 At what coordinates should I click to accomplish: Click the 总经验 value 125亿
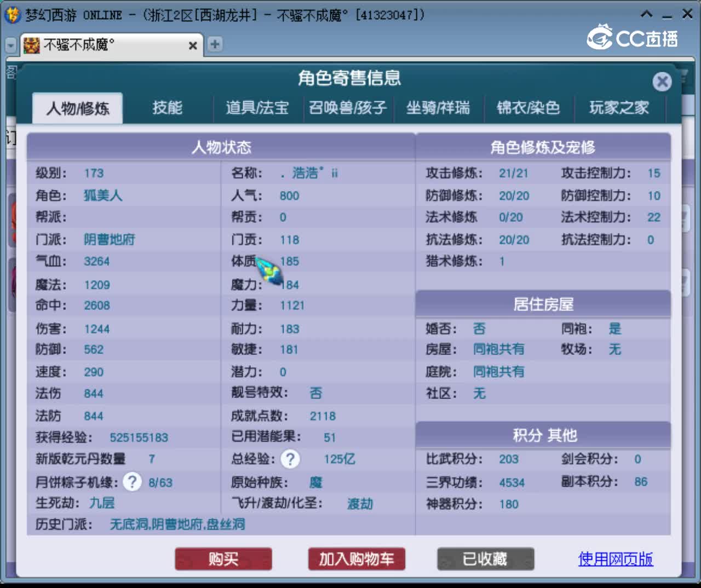pyautogui.click(x=340, y=459)
